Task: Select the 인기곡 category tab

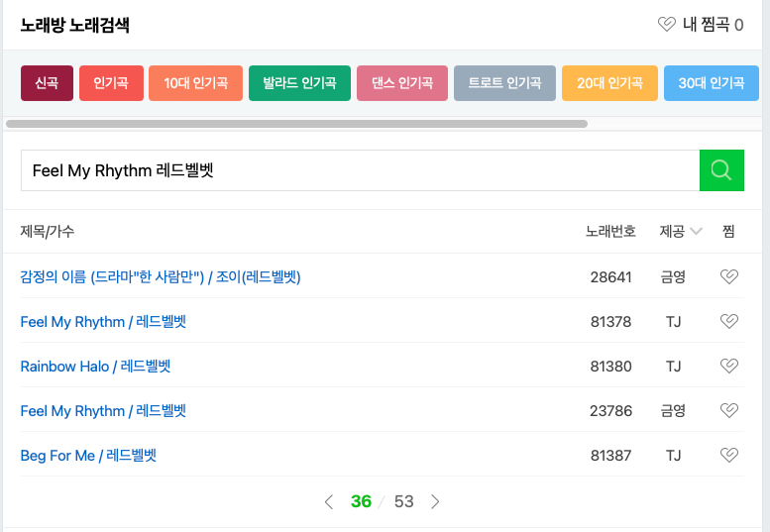Action: point(111,83)
